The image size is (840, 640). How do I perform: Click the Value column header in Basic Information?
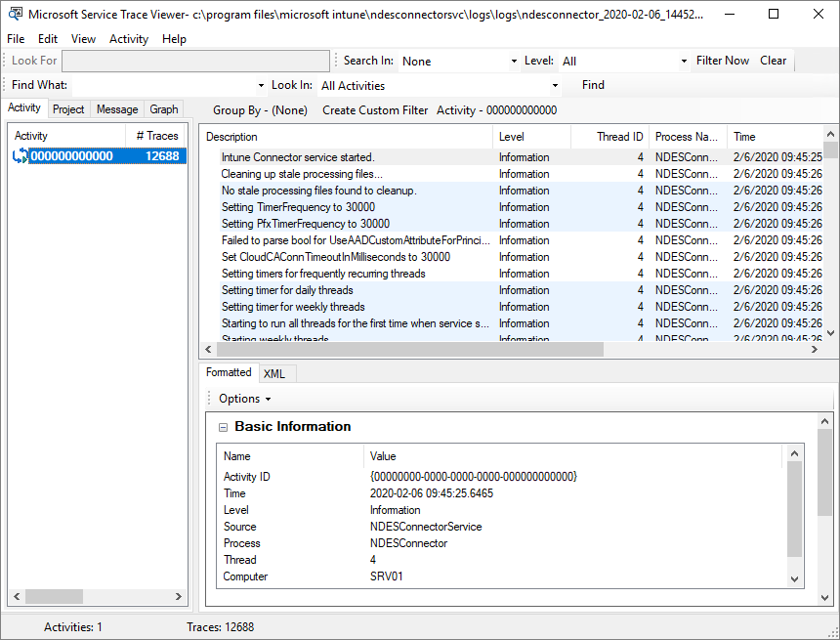[x=573, y=456]
